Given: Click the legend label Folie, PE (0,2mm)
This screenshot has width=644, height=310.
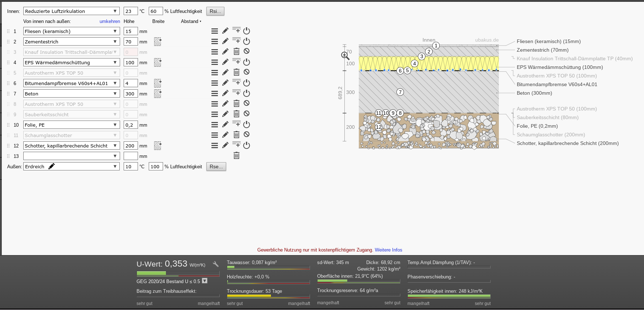Looking at the screenshot, I should pyautogui.click(x=537, y=126).
